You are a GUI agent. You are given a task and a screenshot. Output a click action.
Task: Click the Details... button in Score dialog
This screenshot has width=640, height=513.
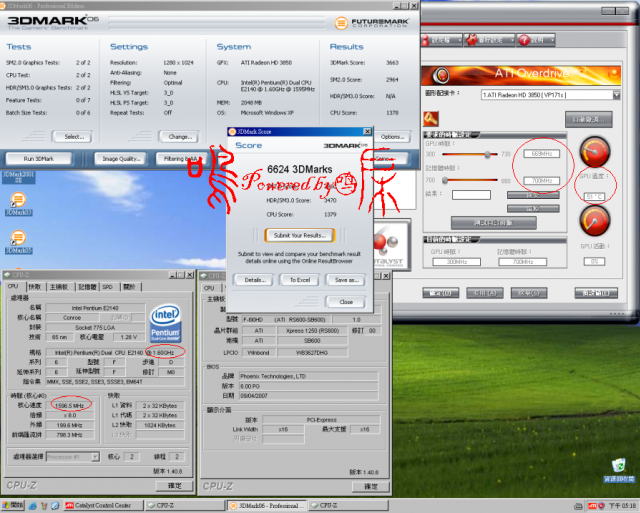(253, 280)
